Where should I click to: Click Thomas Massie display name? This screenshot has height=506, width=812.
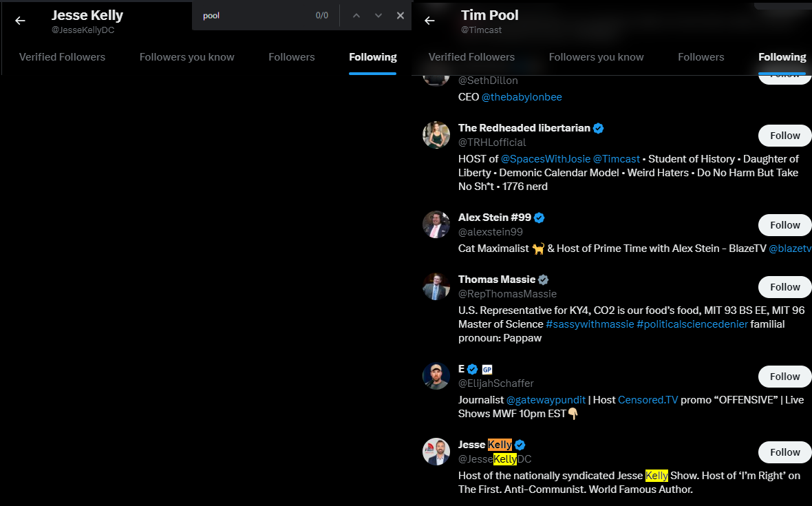(497, 280)
